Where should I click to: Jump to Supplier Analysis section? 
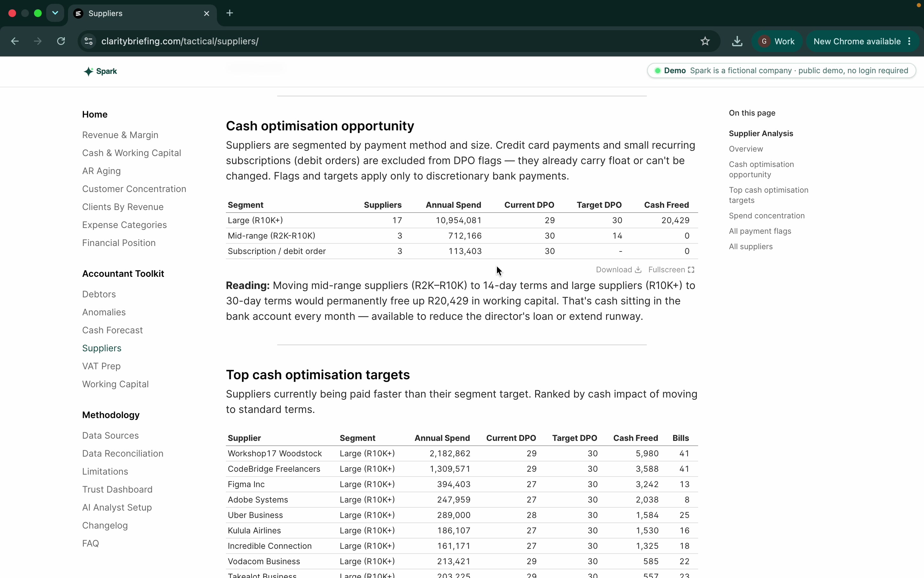coord(761,133)
